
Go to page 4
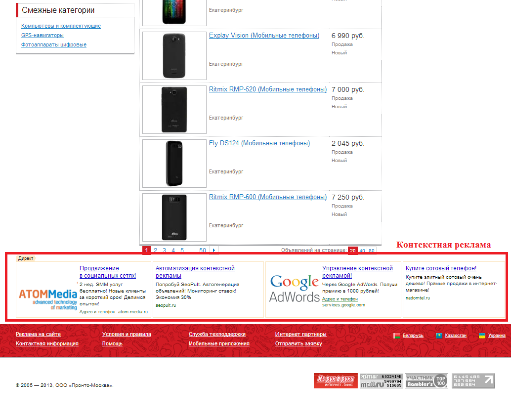[x=173, y=250]
